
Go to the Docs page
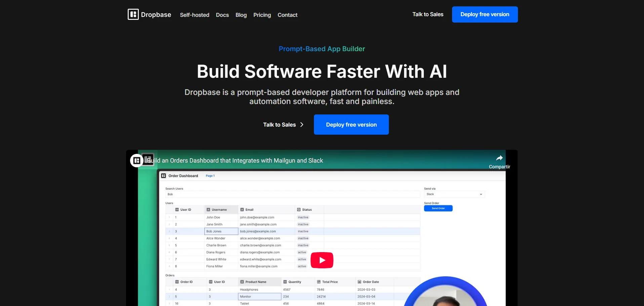click(x=222, y=15)
